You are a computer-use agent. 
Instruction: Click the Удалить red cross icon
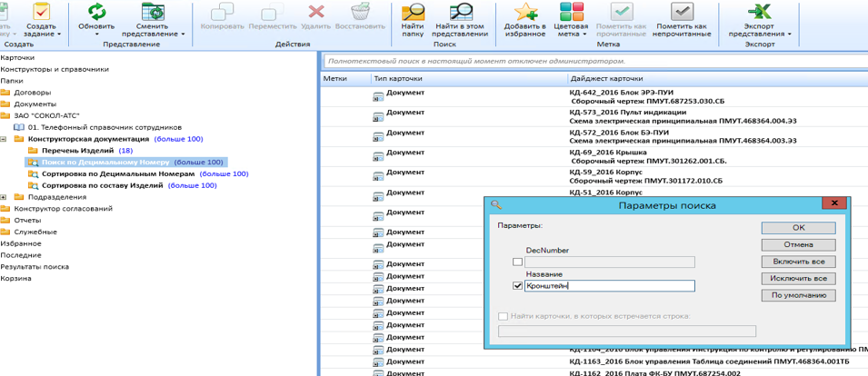pyautogui.click(x=316, y=12)
